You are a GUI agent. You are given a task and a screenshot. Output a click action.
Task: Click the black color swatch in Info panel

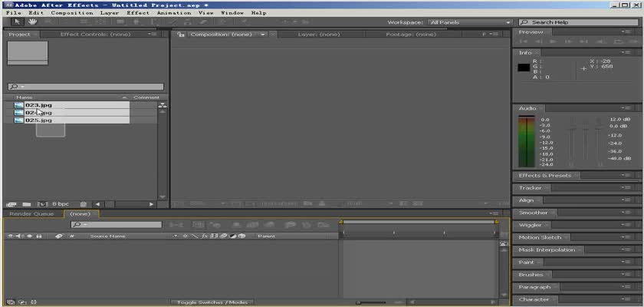[524, 68]
